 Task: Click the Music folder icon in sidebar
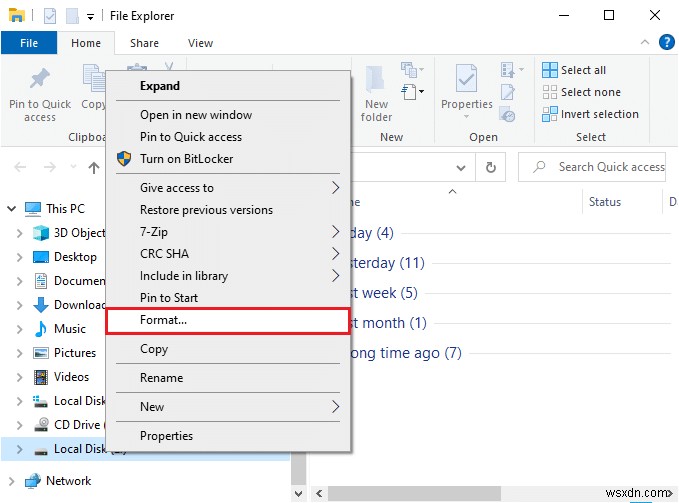[41, 329]
